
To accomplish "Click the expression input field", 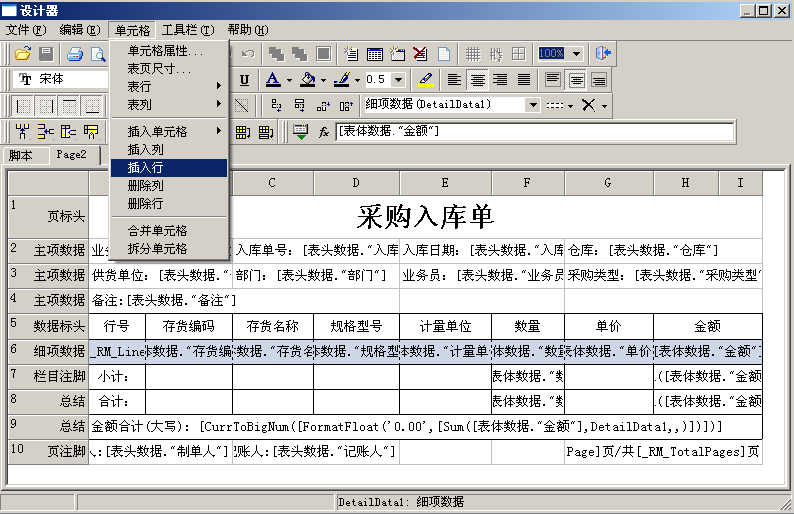I will point(534,132).
